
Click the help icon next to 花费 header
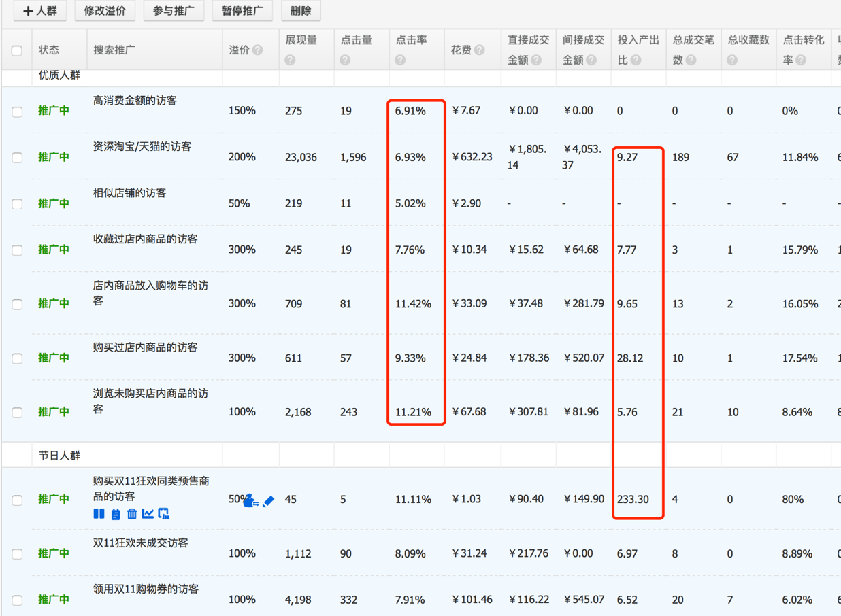tap(480, 50)
